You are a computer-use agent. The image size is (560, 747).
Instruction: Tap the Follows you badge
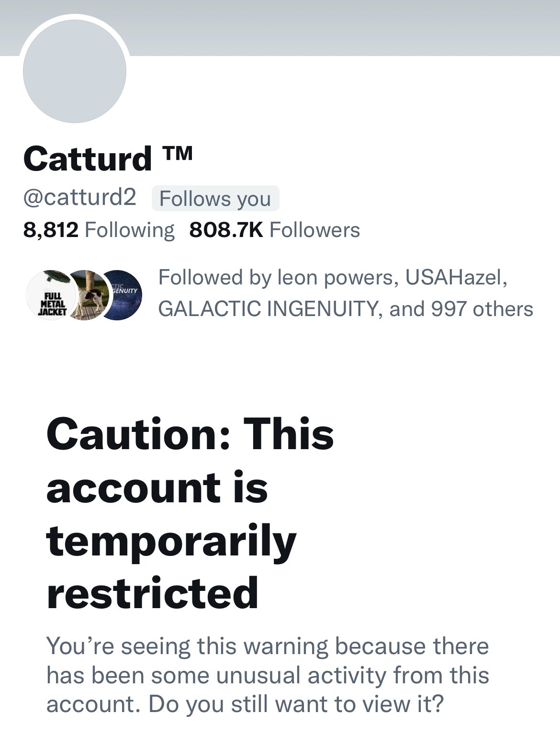pos(215,198)
